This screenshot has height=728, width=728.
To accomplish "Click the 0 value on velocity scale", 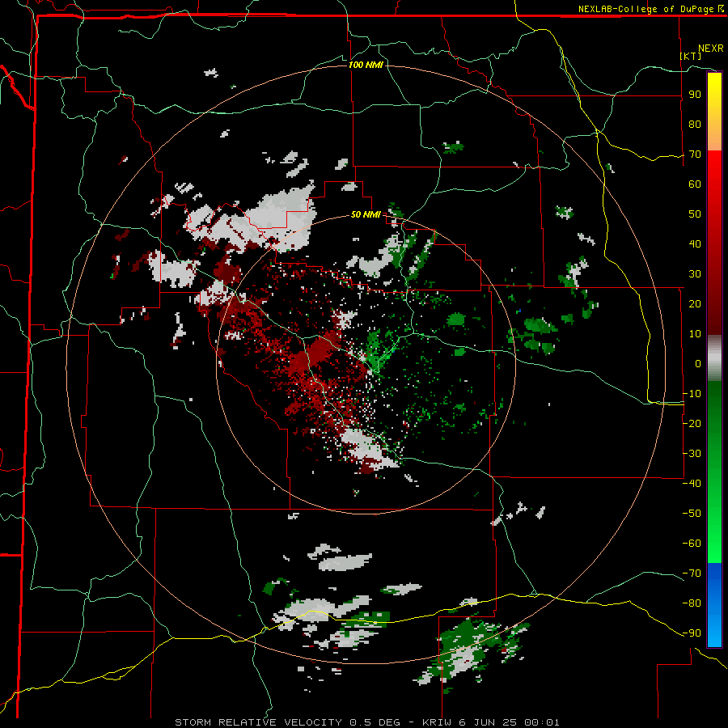I will (698, 363).
